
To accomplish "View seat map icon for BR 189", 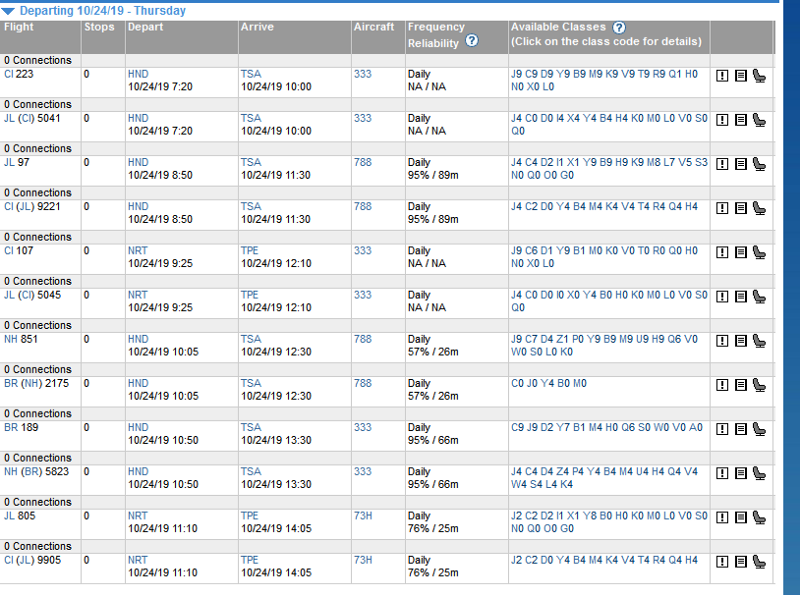I will tap(760, 429).
